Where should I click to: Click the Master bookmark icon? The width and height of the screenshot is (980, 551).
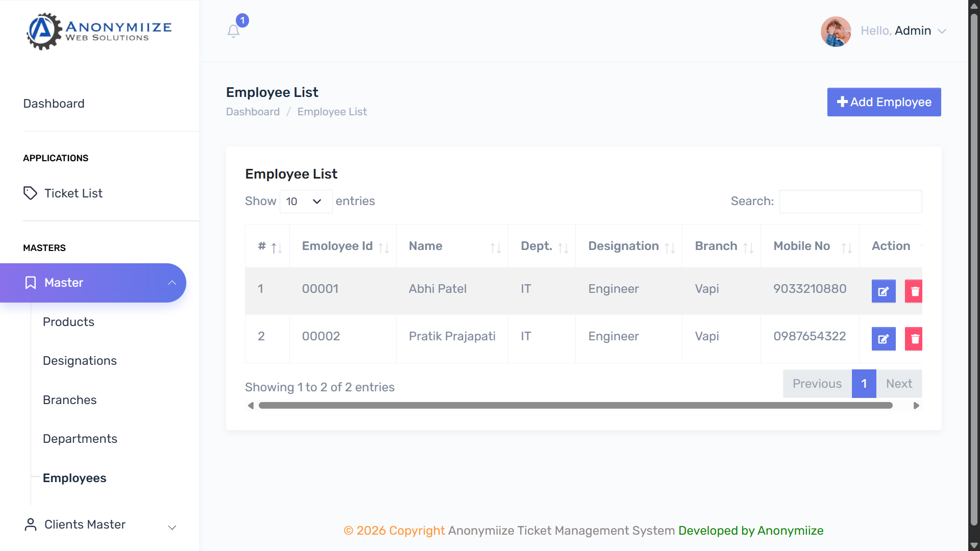31,283
